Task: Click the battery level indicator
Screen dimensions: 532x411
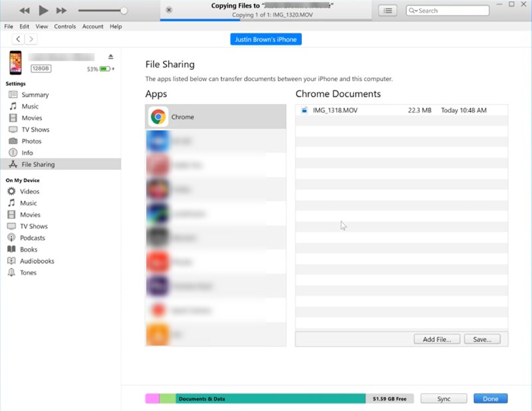Action: [x=105, y=69]
